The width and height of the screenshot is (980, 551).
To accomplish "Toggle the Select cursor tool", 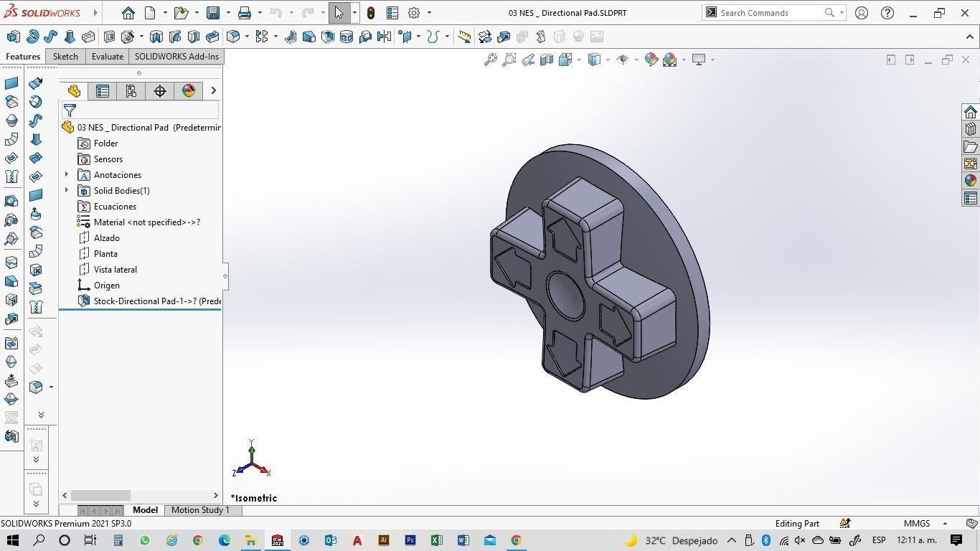I will tap(339, 13).
